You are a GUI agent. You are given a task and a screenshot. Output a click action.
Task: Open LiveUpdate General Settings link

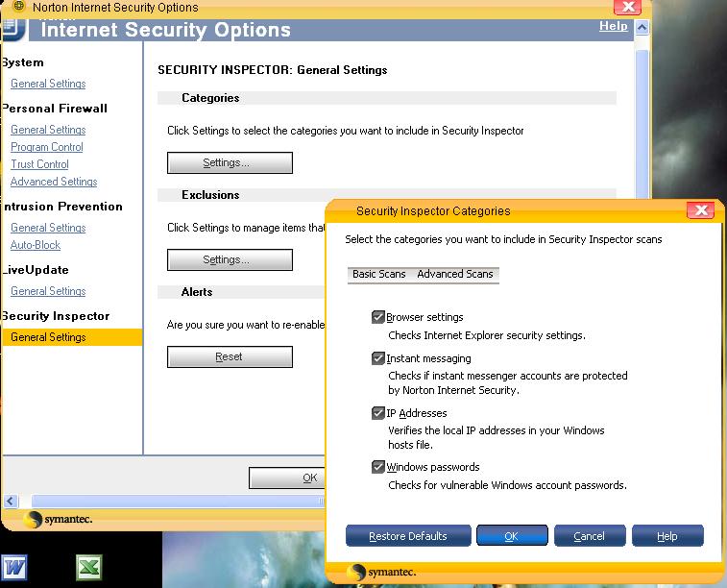click(x=48, y=291)
